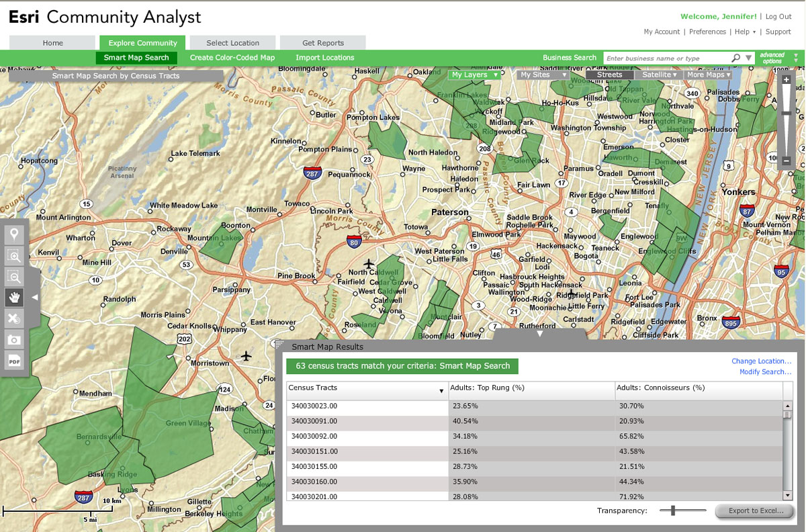806x532 pixels.
Task: Activate the zoom-out rectangle tool
Action: [14, 277]
